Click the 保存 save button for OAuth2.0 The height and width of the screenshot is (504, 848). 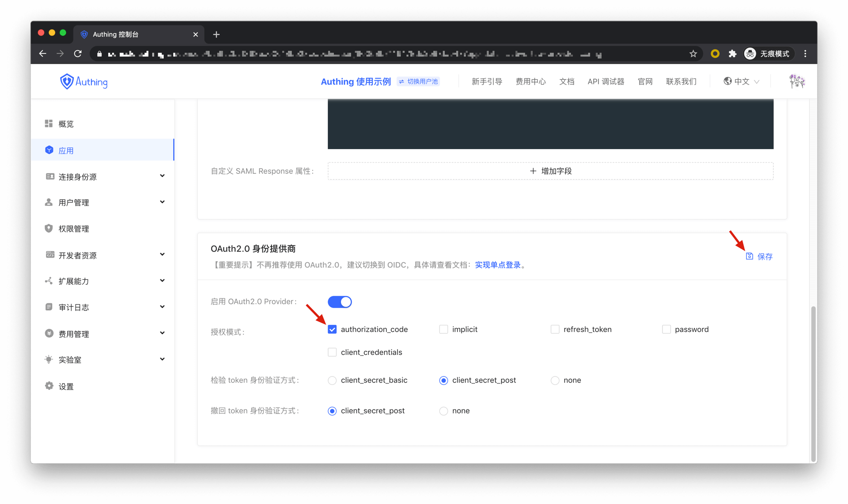click(x=759, y=256)
